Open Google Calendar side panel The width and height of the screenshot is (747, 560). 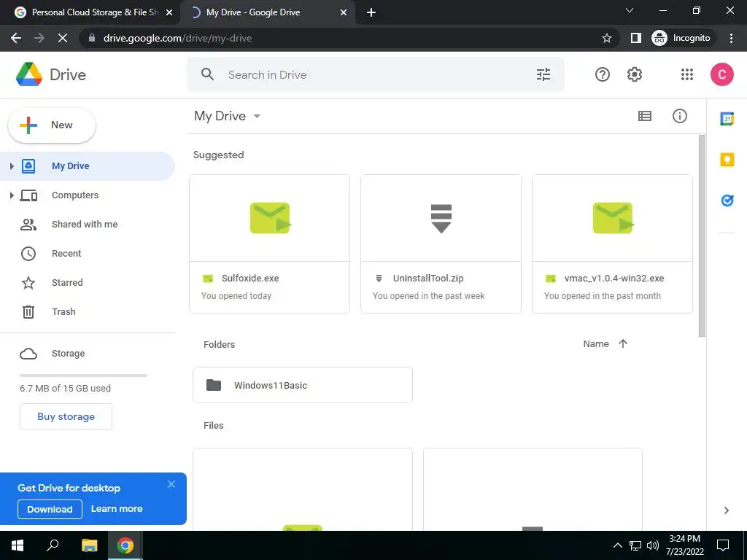tap(727, 119)
